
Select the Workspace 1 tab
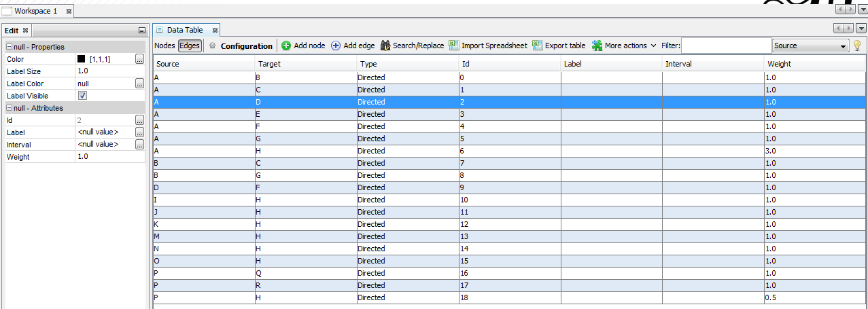pos(36,12)
